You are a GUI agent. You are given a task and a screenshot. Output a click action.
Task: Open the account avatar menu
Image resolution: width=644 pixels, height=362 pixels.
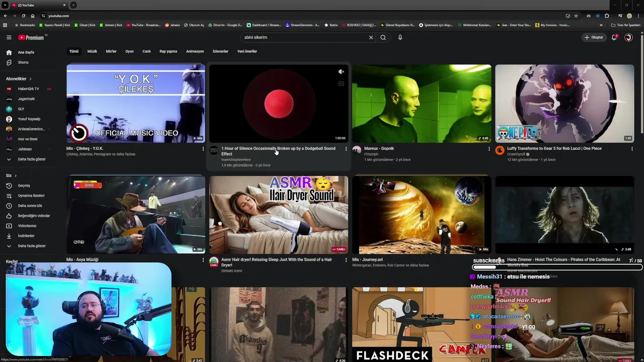(628, 37)
